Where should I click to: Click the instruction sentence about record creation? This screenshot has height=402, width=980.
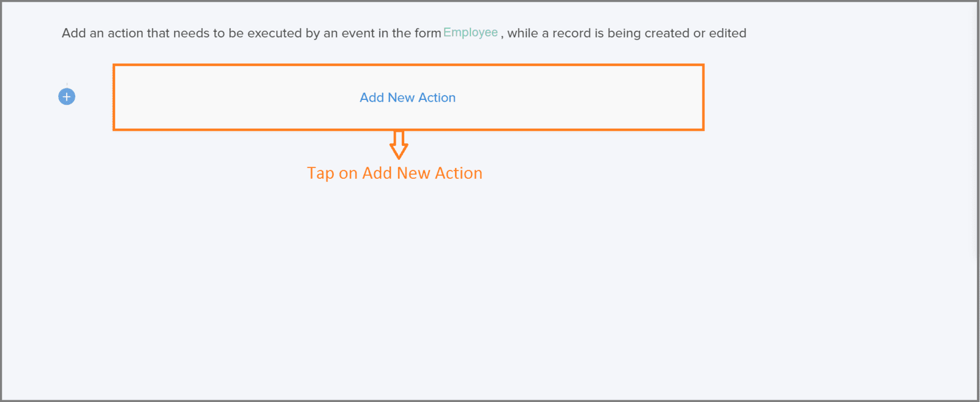pyautogui.click(x=404, y=33)
